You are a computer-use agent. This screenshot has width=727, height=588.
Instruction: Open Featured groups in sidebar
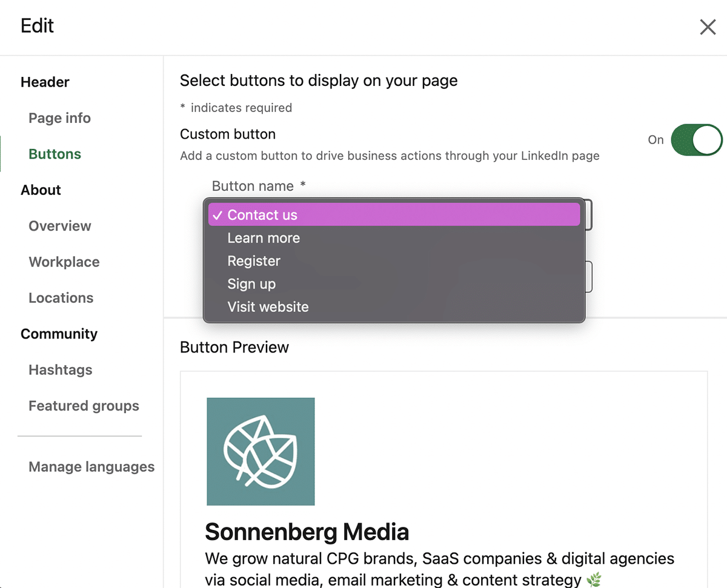click(84, 406)
